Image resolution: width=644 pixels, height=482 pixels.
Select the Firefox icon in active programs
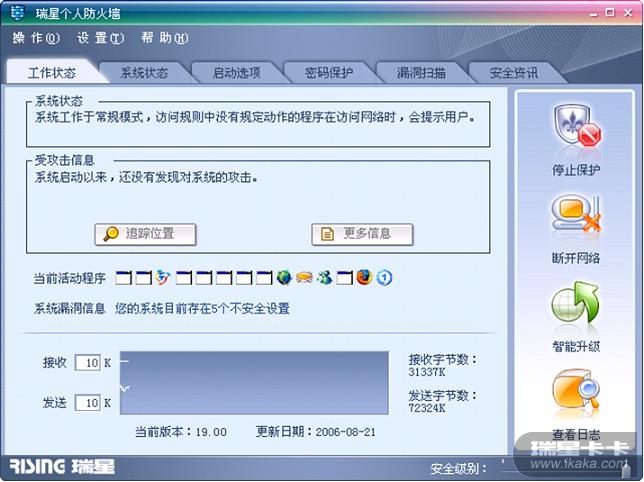tap(364, 278)
